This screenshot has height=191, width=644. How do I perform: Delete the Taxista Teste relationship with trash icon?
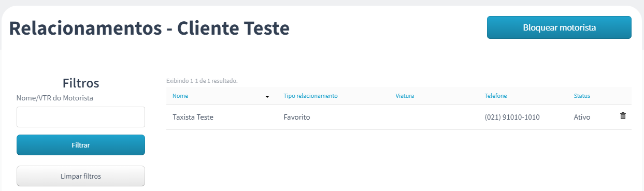click(x=623, y=116)
